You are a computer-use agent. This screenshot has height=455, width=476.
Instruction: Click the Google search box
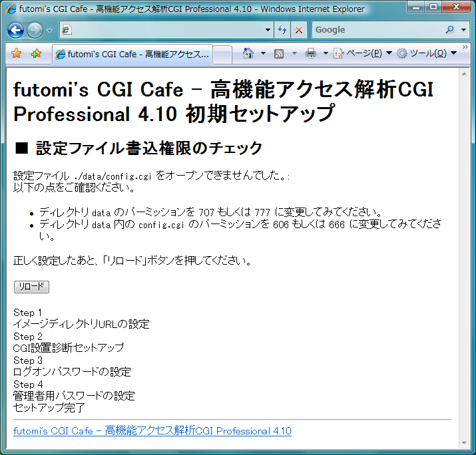378,30
